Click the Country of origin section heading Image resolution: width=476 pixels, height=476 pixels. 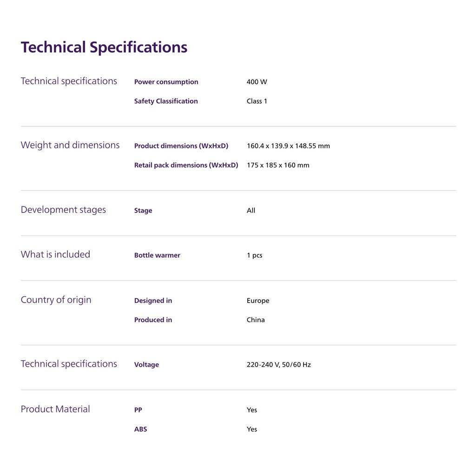pos(56,300)
